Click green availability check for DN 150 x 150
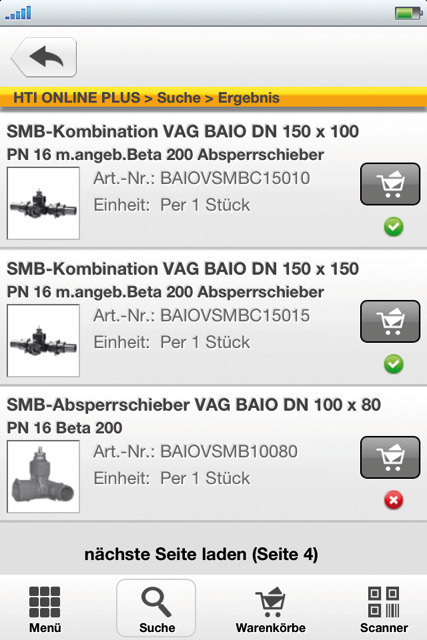 click(394, 364)
